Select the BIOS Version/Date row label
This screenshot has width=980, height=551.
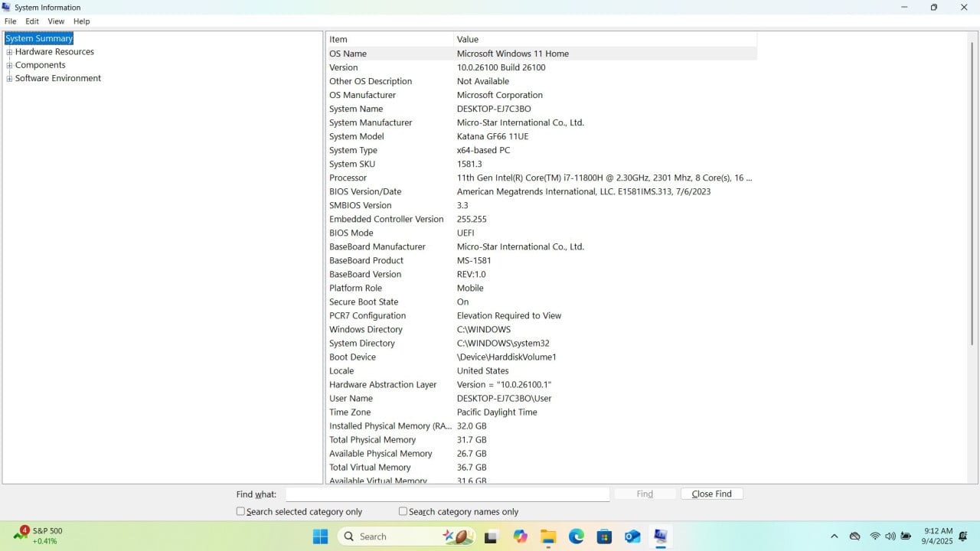365,191
